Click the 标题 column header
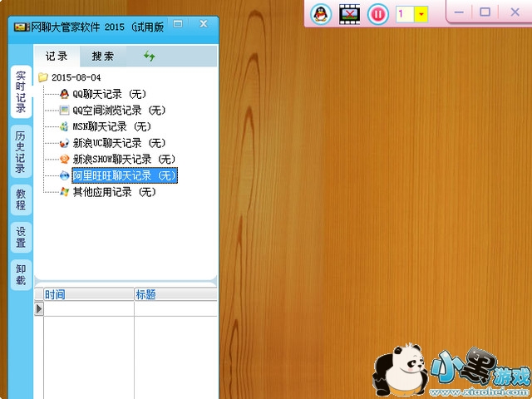Image resolution: width=532 pixels, height=399 pixels. pos(175,294)
